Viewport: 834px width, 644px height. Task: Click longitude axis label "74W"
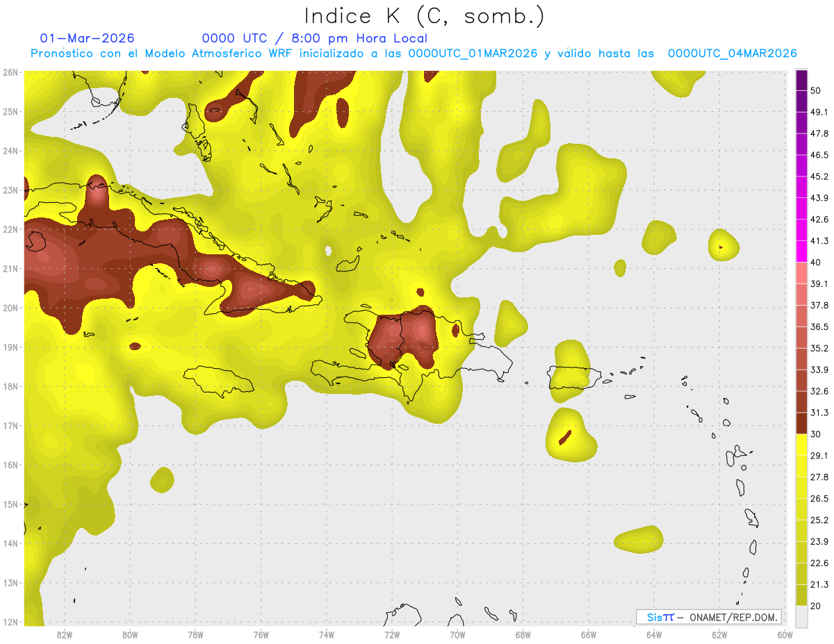tap(326, 634)
